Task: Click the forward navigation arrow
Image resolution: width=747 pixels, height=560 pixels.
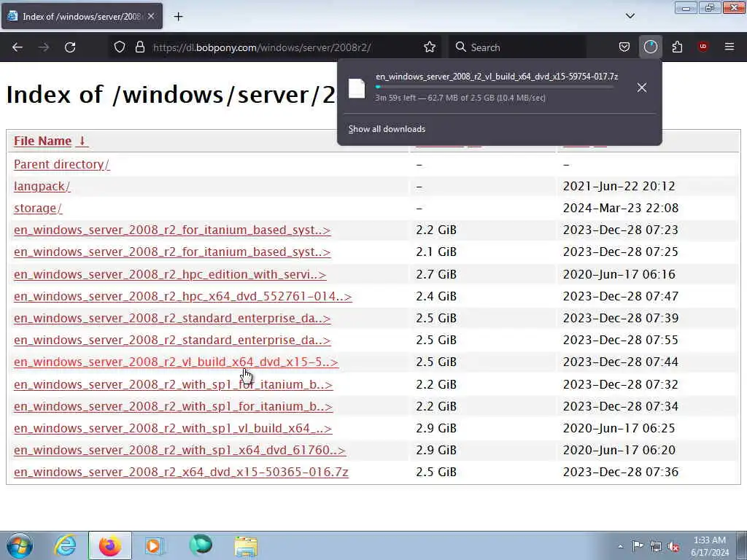Action: pos(44,47)
